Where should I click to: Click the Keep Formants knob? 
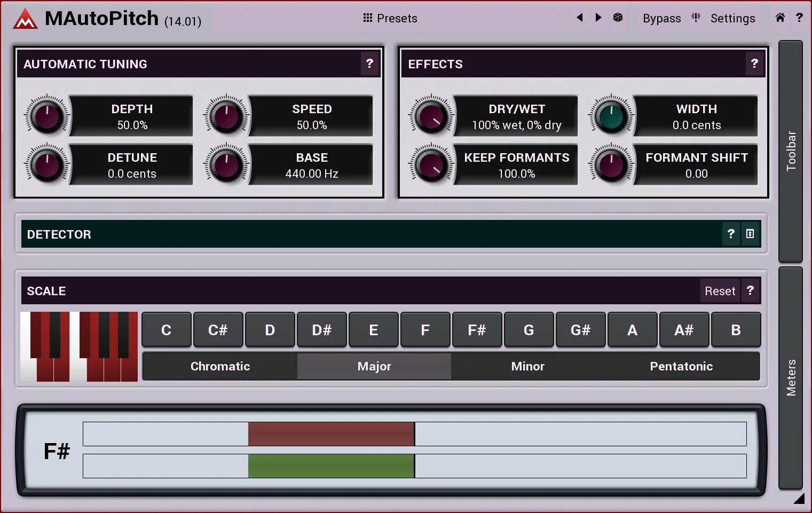coord(431,164)
